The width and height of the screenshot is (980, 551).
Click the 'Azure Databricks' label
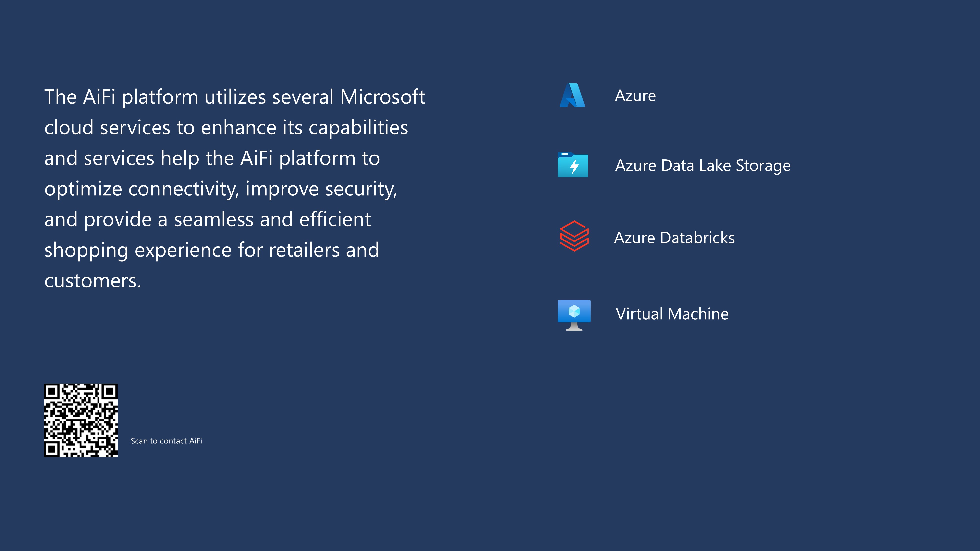pyautogui.click(x=674, y=238)
